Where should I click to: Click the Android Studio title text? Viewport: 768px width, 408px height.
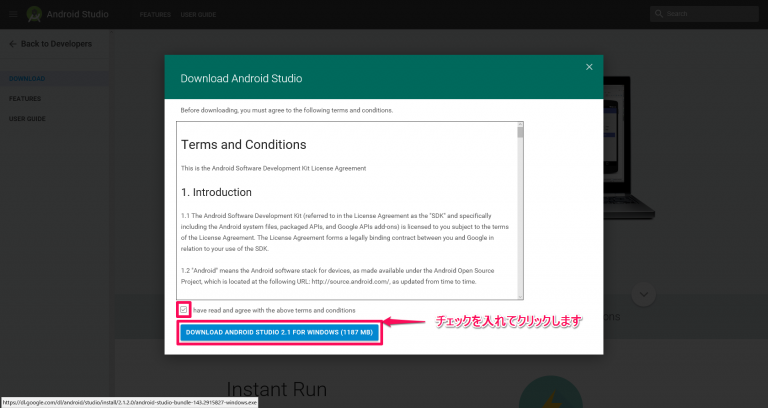(77, 14)
